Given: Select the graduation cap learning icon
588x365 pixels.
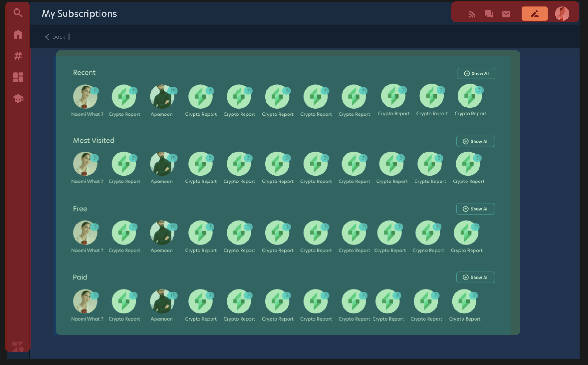Looking at the screenshot, I should [x=18, y=99].
